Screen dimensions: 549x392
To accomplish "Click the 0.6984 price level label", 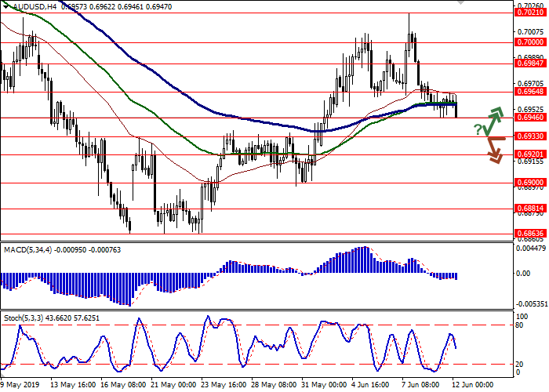I will point(531,64).
